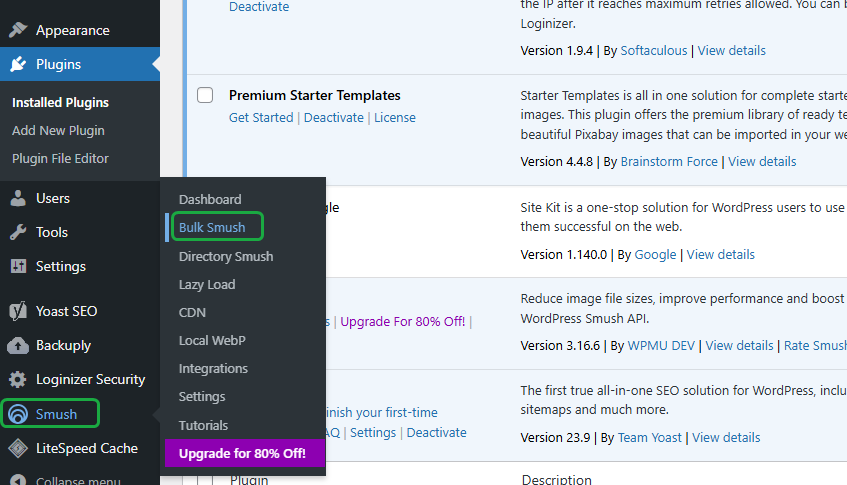
Task: Tick the Premium Starter Templates checkbox
Action: point(205,95)
